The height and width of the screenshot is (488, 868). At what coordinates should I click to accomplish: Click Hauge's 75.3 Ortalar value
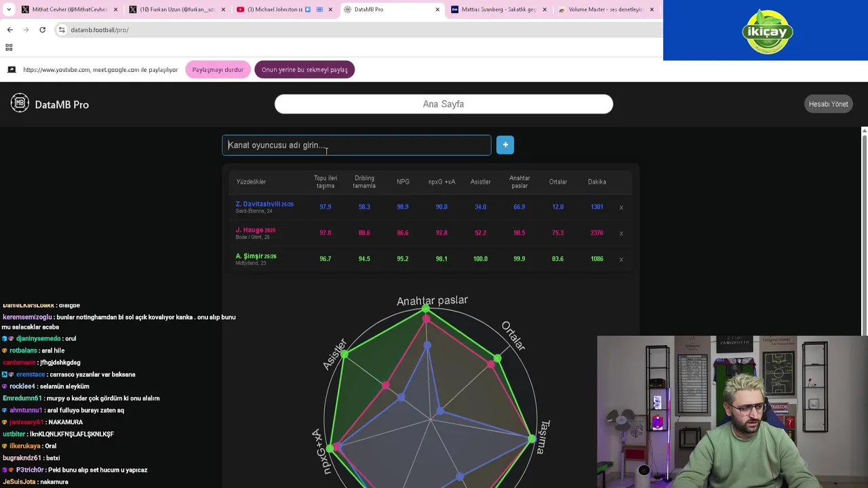point(558,232)
